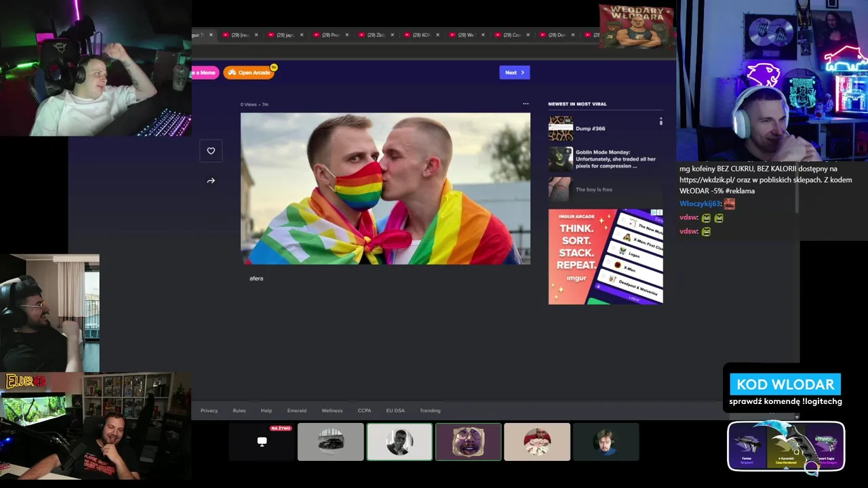Click the share arrow icon below the heart

211,181
